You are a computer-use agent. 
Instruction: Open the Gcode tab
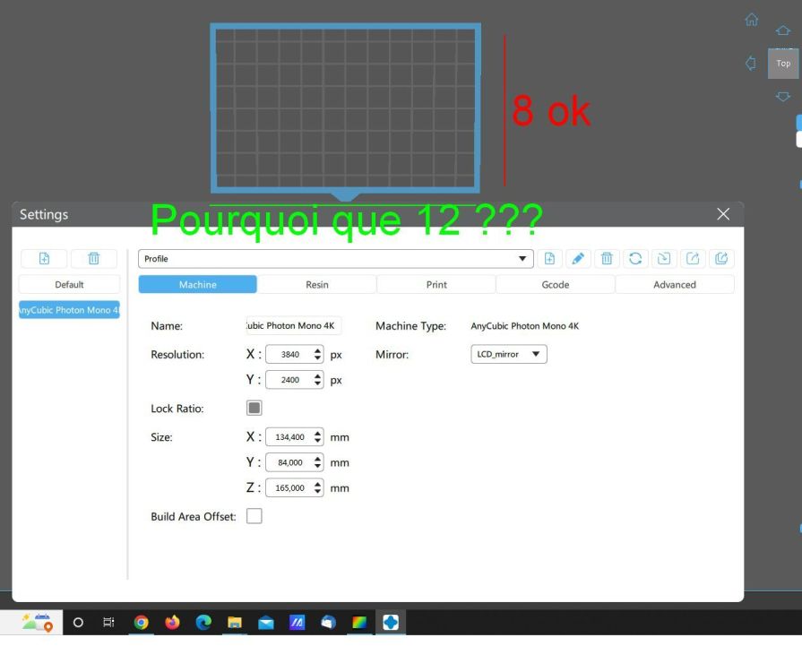coord(556,284)
